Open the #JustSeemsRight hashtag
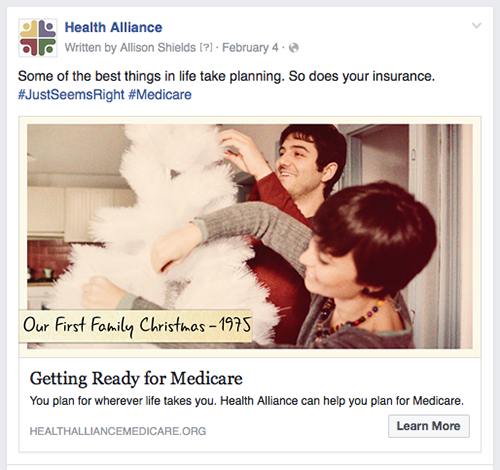 coord(71,95)
